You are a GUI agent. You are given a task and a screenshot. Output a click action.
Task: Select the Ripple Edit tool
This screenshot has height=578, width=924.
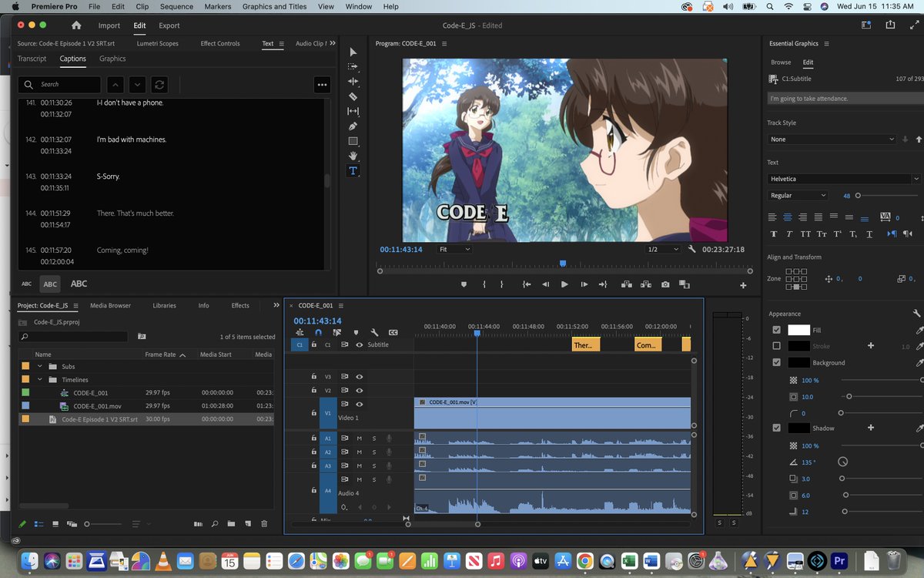pyautogui.click(x=353, y=81)
